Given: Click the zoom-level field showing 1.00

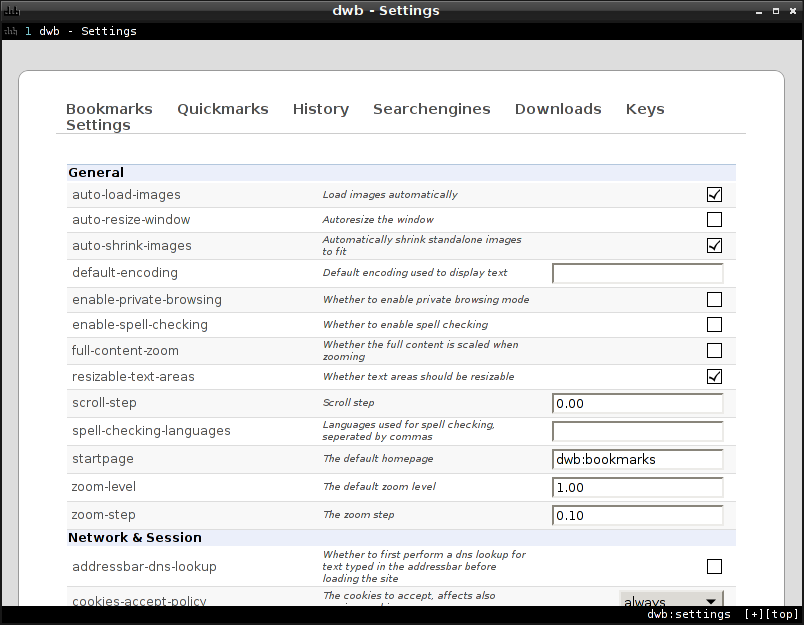Looking at the screenshot, I should pyautogui.click(x=637, y=487).
